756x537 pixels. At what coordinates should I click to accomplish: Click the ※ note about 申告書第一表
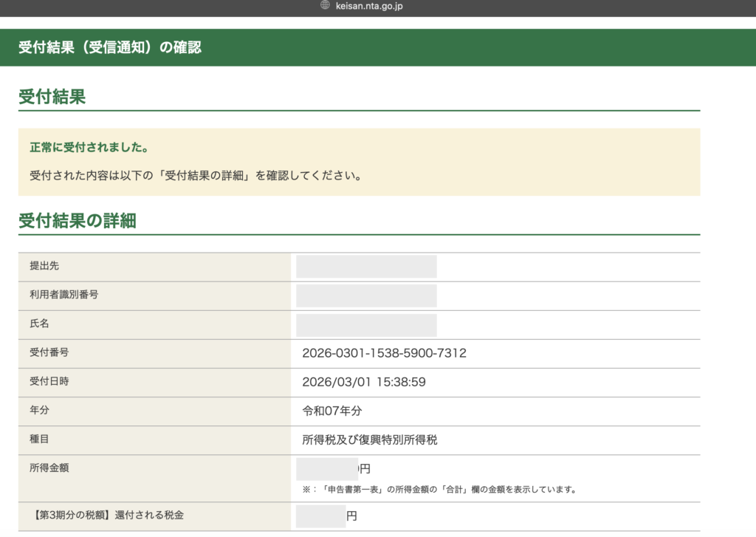pos(439,489)
